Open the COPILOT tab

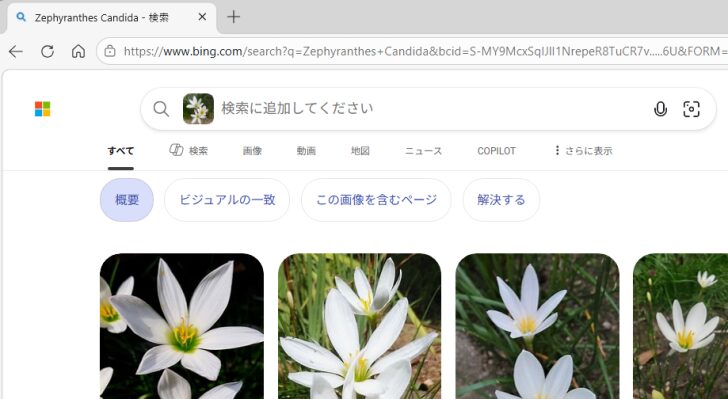[x=496, y=151]
